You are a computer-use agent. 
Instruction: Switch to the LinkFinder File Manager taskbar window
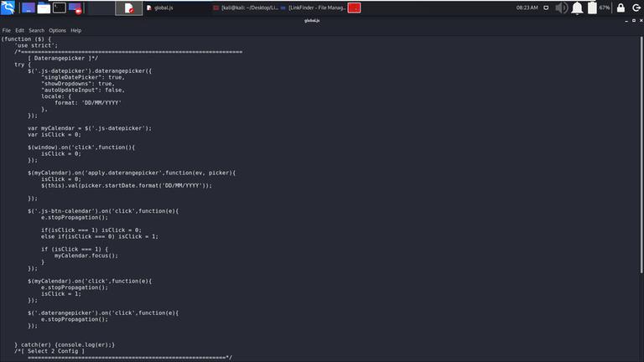coord(313,8)
